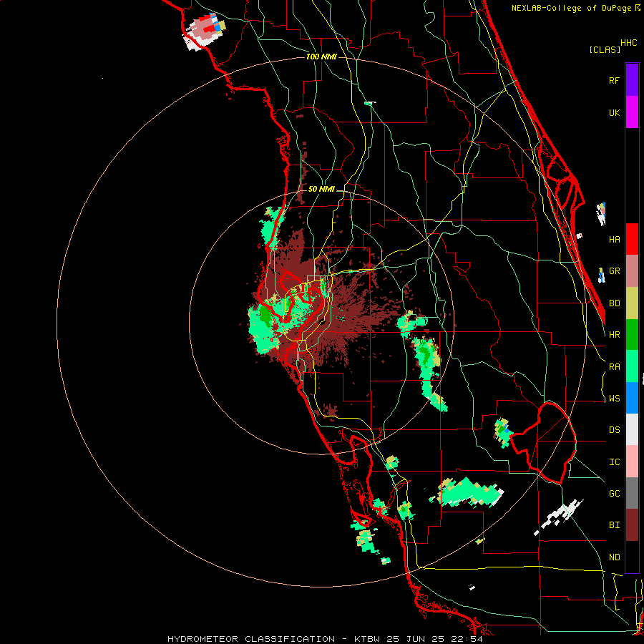644x644 pixels.
Task: Click the 'ND' legend label
Action: (615, 557)
